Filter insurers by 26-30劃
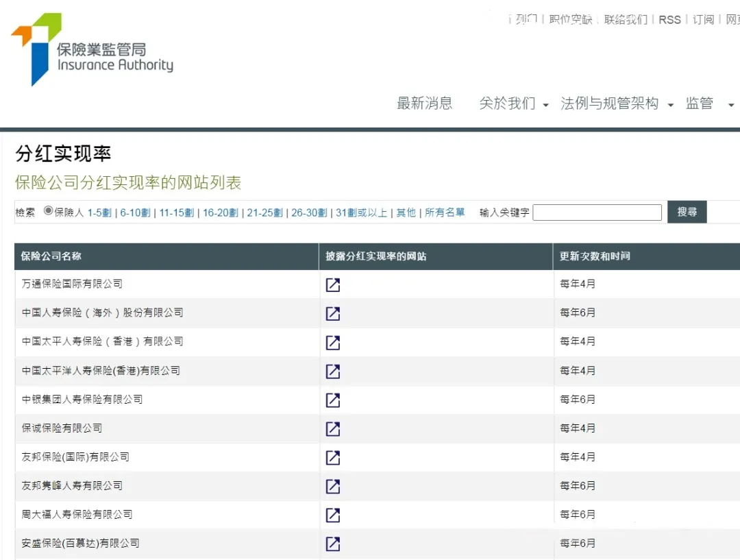This screenshot has width=740, height=560. (309, 212)
